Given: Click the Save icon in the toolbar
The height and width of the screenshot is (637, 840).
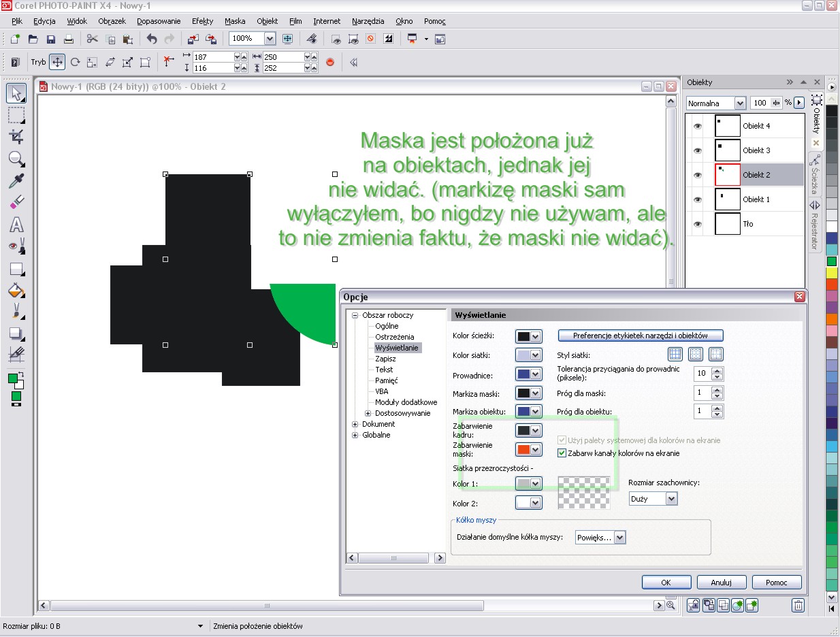Looking at the screenshot, I should pos(51,39).
